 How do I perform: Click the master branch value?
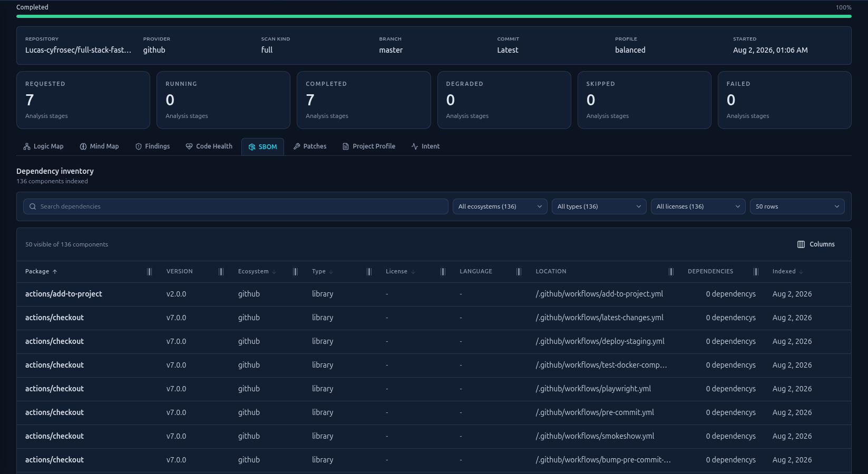point(391,50)
